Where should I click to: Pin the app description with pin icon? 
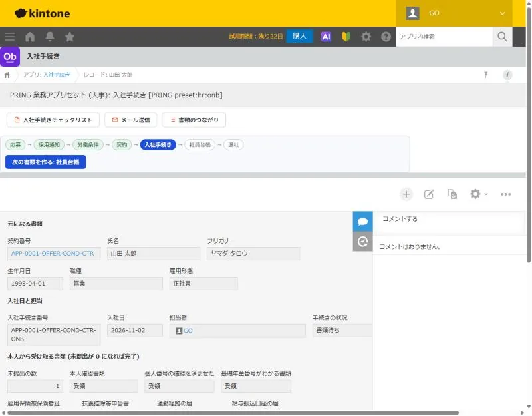[486, 75]
